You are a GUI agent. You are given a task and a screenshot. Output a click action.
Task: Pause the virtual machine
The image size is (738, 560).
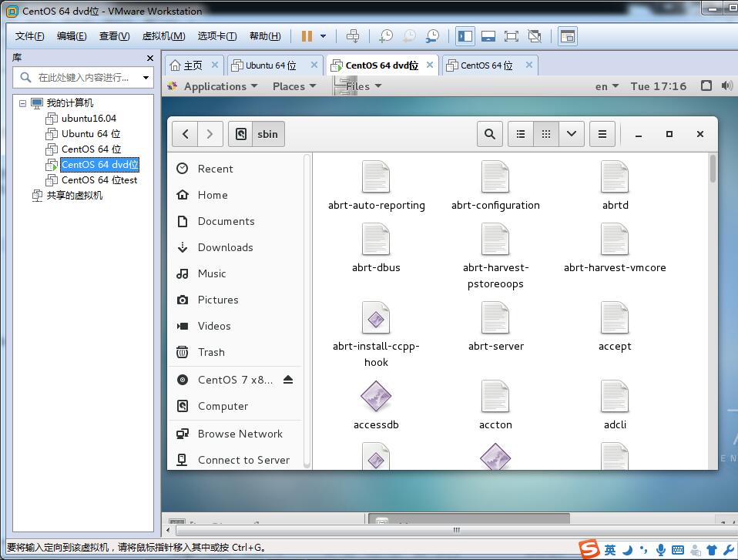[307, 35]
